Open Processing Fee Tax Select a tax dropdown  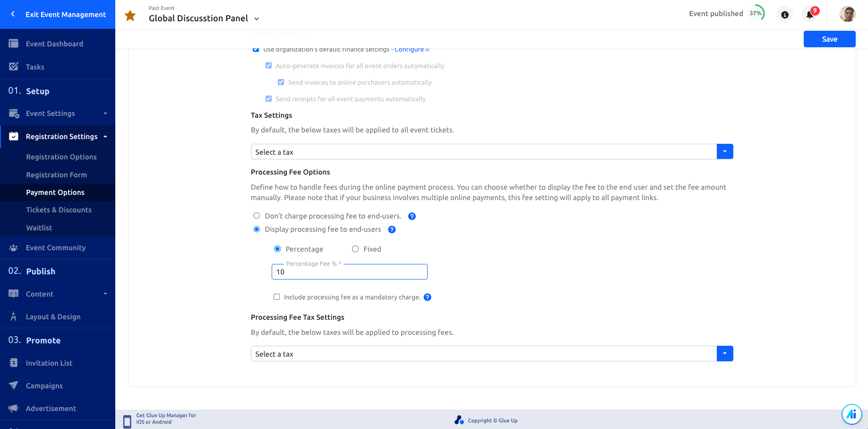coord(492,354)
